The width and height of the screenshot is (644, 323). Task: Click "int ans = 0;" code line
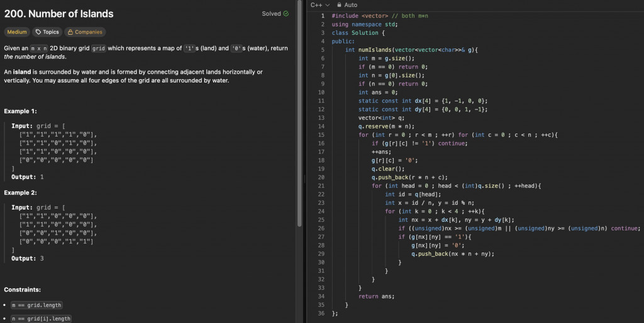pyautogui.click(x=378, y=93)
